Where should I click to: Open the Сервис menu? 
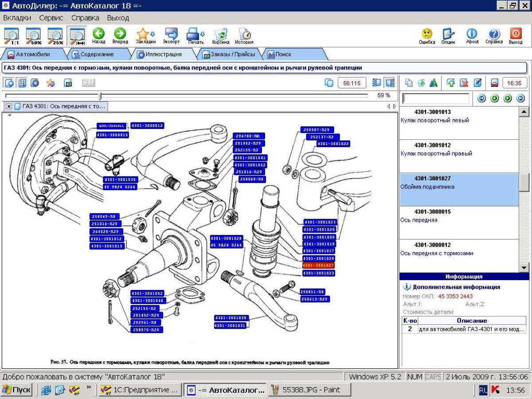coord(51,18)
